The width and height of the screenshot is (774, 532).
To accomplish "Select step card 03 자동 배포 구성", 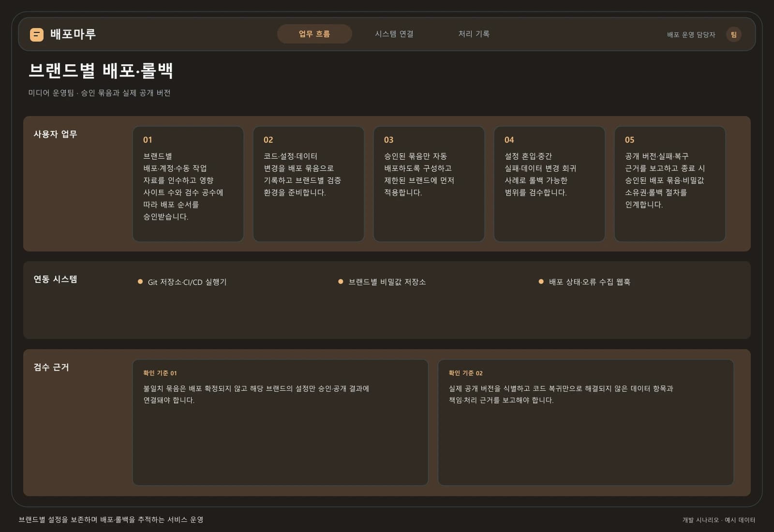I will click(x=429, y=184).
